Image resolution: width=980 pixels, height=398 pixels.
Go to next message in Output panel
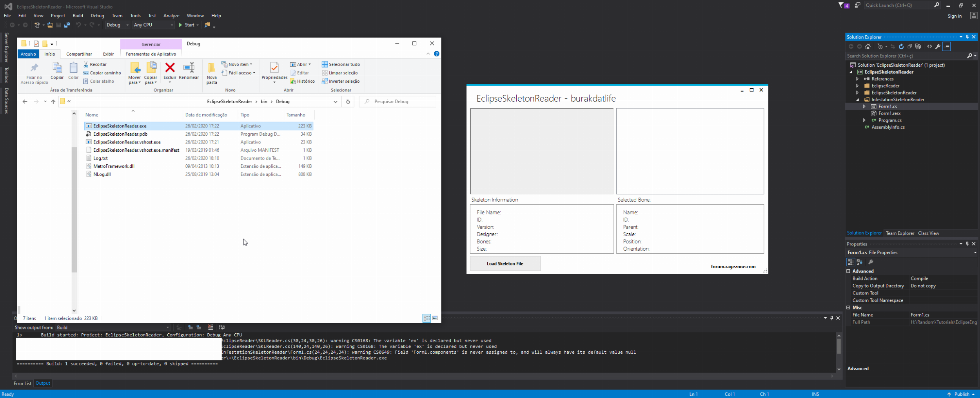pos(199,327)
